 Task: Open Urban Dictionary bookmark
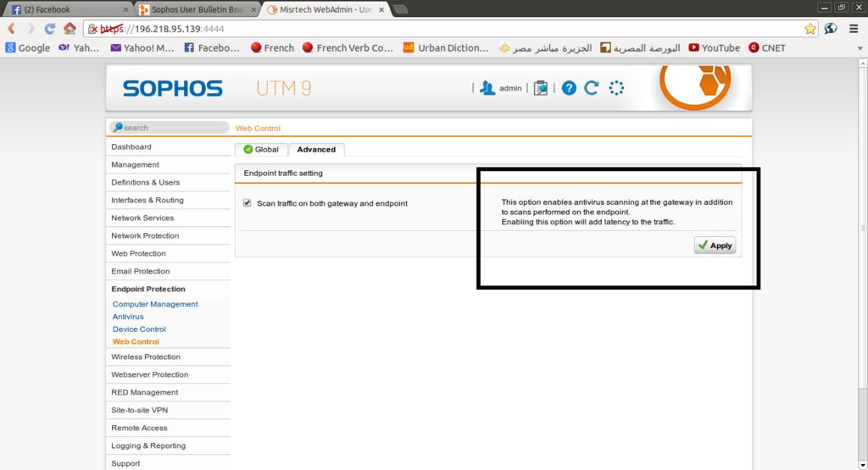pyautogui.click(x=446, y=48)
